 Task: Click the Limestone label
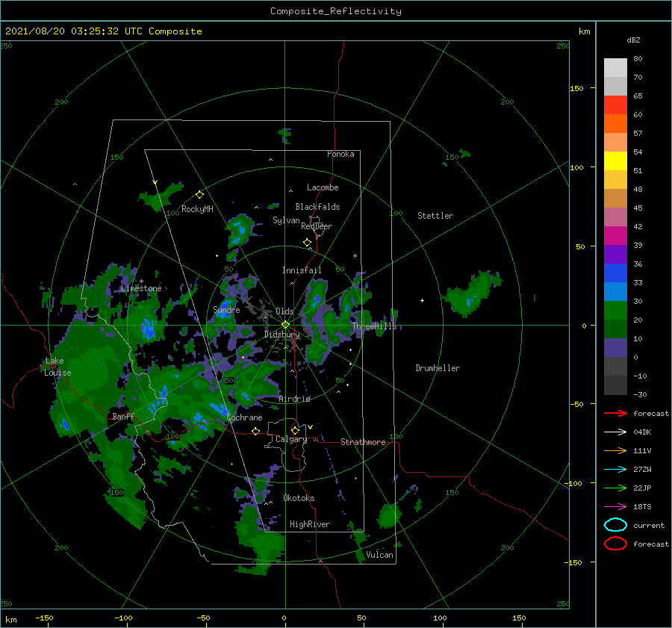tap(141, 288)
